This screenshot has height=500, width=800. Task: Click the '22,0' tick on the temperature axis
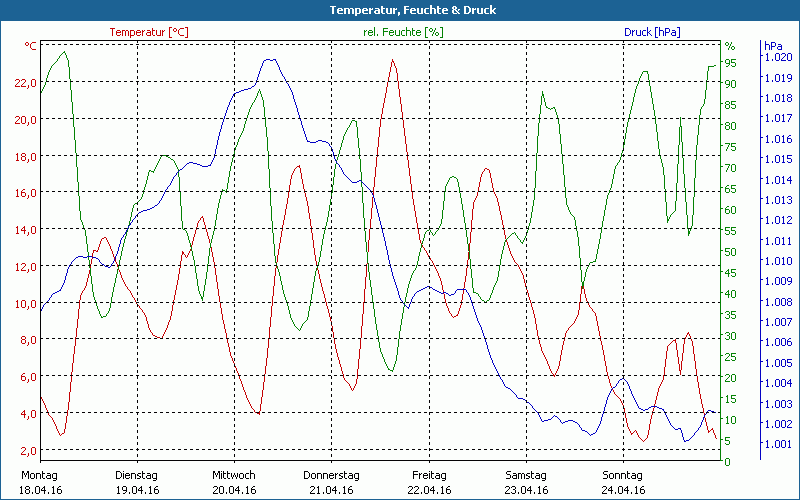[25, 82]
